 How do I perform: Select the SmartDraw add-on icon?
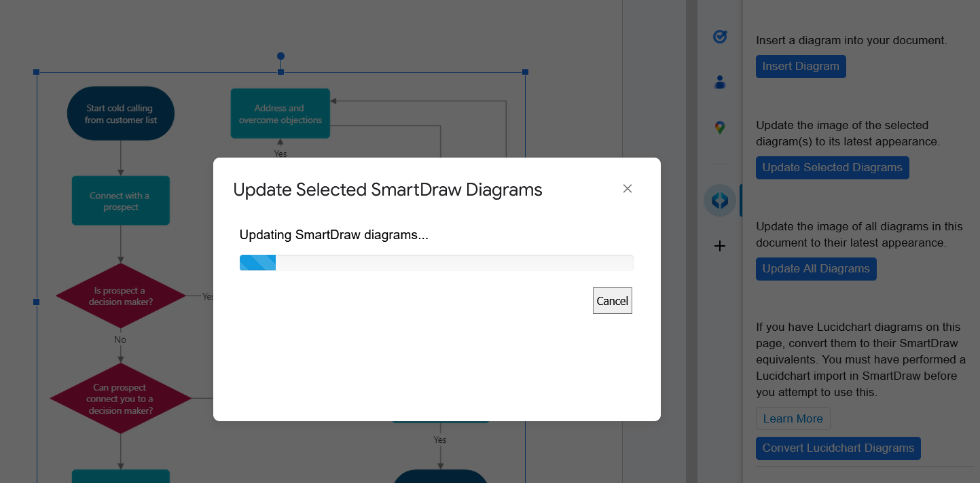(x=719, y=200)
